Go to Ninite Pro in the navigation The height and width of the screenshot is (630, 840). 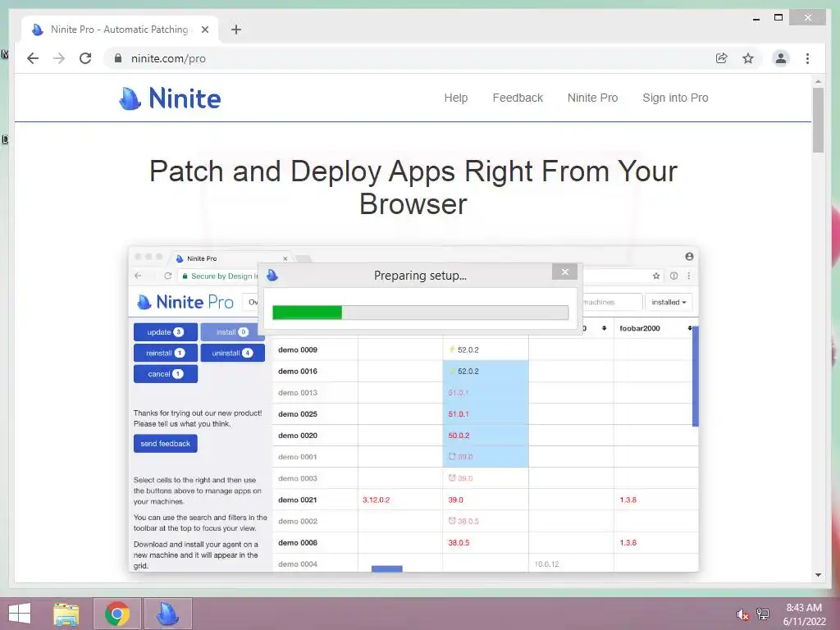tap(592, 98)
